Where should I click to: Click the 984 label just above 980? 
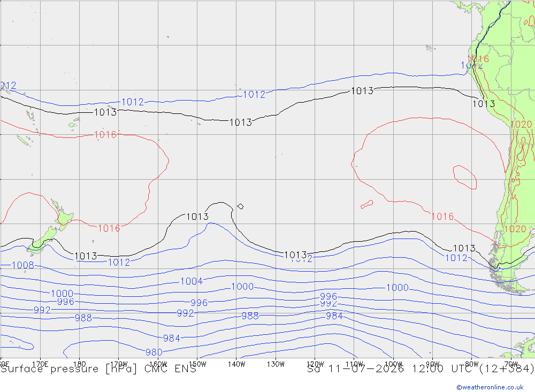pyautogui.click(x=171, y=338)
